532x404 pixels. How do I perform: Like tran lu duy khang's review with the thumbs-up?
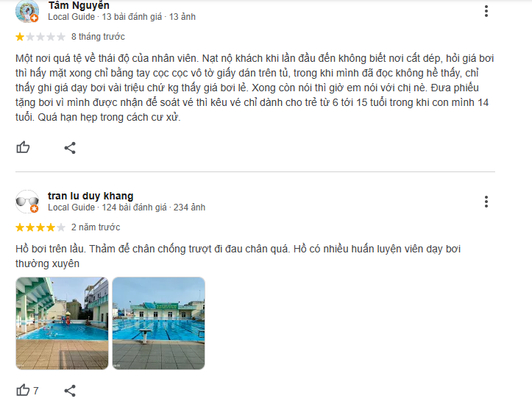[23, 390]
